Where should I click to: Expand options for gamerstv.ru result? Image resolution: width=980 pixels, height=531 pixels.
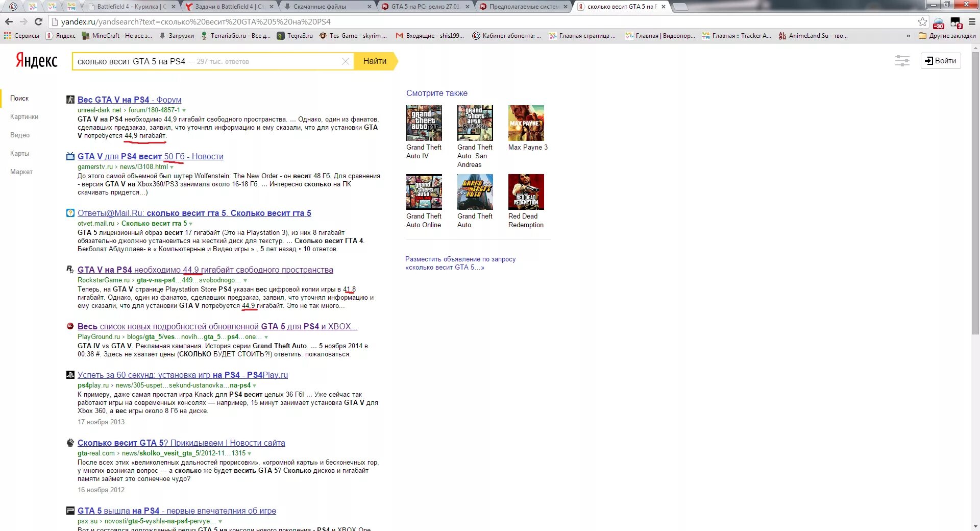click(x=172, y=167)
